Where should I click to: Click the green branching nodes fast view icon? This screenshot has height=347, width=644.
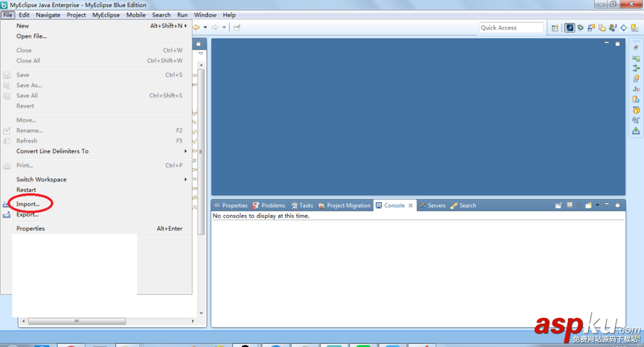(636, 68)
